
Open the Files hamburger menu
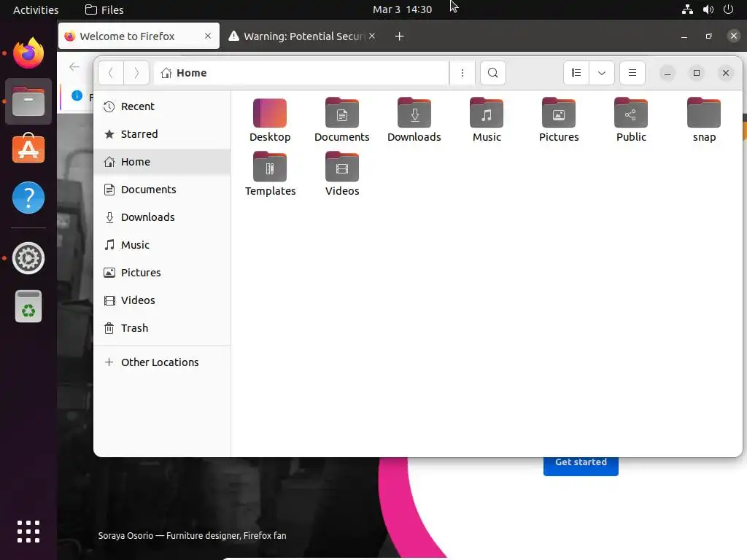coord(632,73)
